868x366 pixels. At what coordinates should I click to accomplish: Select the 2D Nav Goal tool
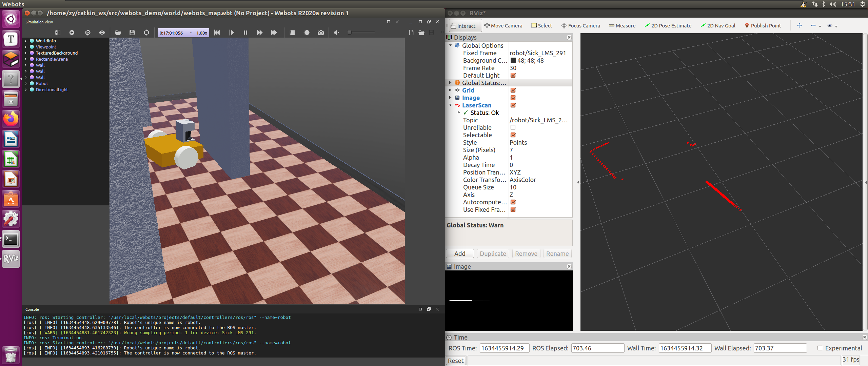[x=718, y=26]
